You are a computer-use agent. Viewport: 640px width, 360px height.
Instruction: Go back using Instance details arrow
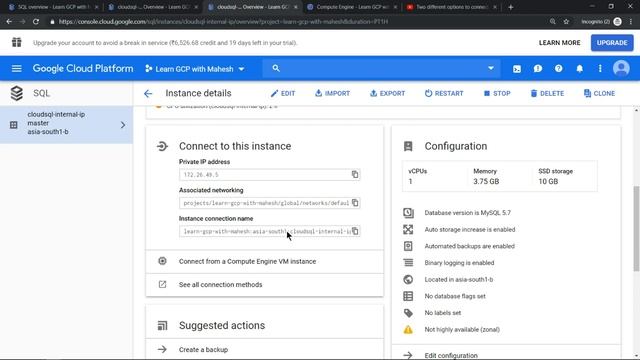(148, 93)
